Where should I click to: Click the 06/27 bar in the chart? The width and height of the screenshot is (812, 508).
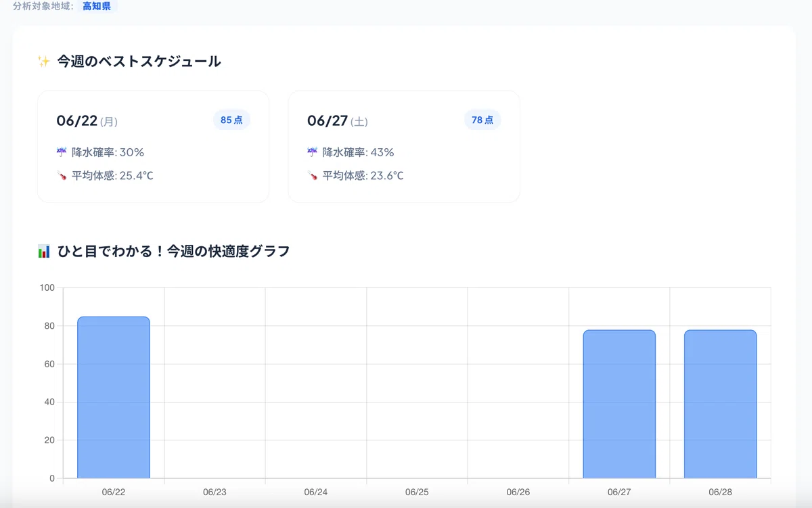tap(619, 405)
